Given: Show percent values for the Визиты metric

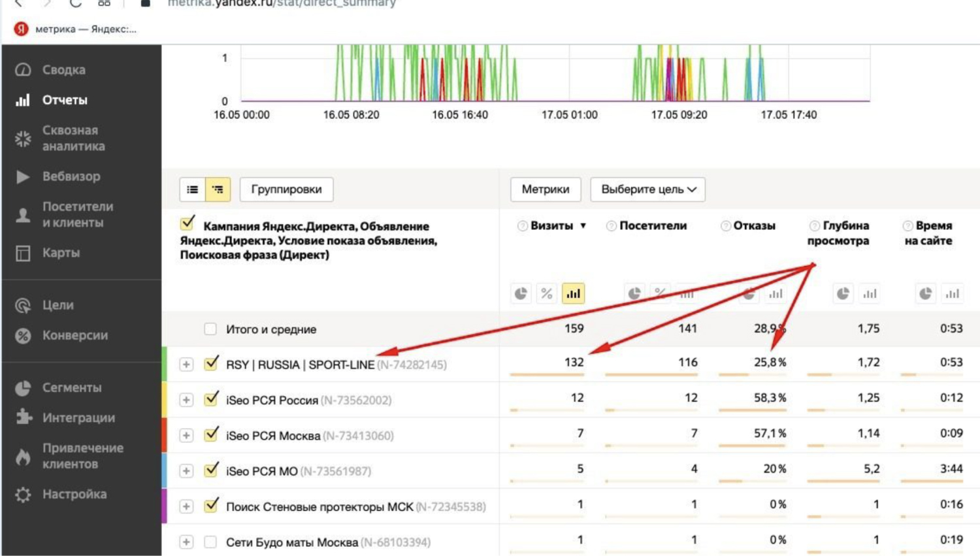Looking at the screenshot, I should pos(547,294).
